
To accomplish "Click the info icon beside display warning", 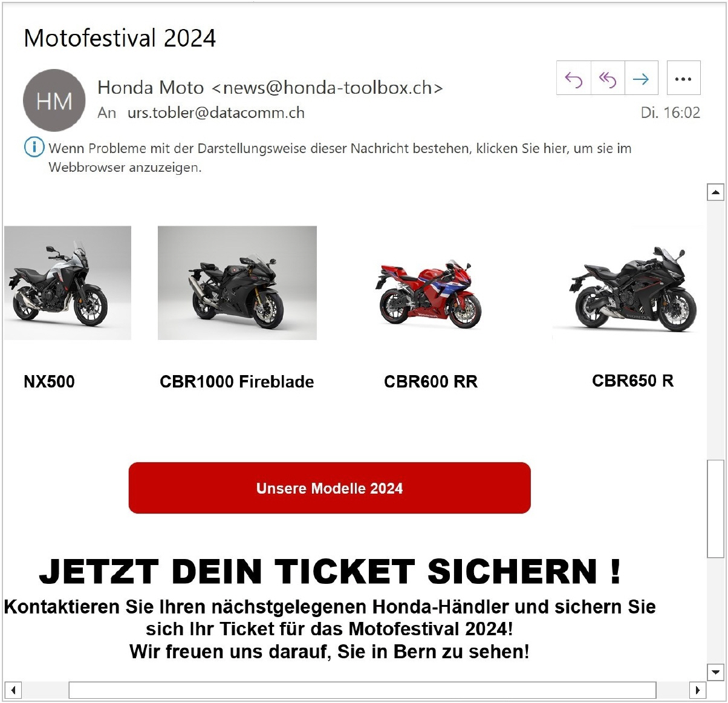I will (x=34, y=147).
